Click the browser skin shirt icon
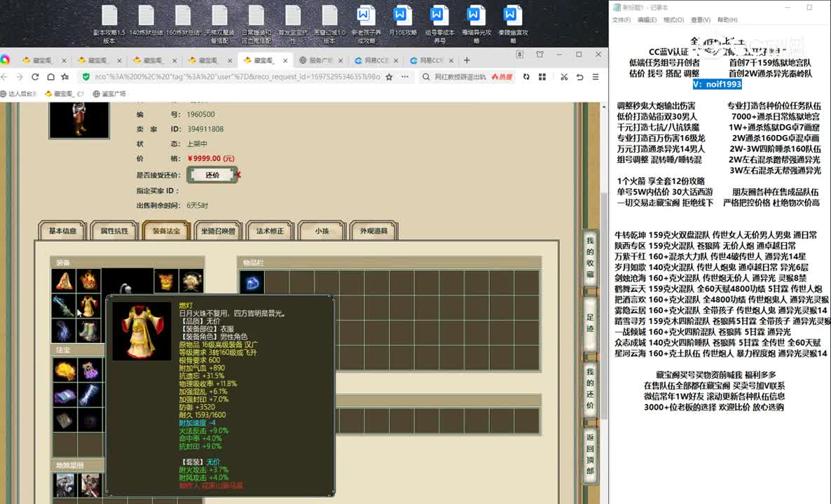The image size is (831, 504). point(540,55)
